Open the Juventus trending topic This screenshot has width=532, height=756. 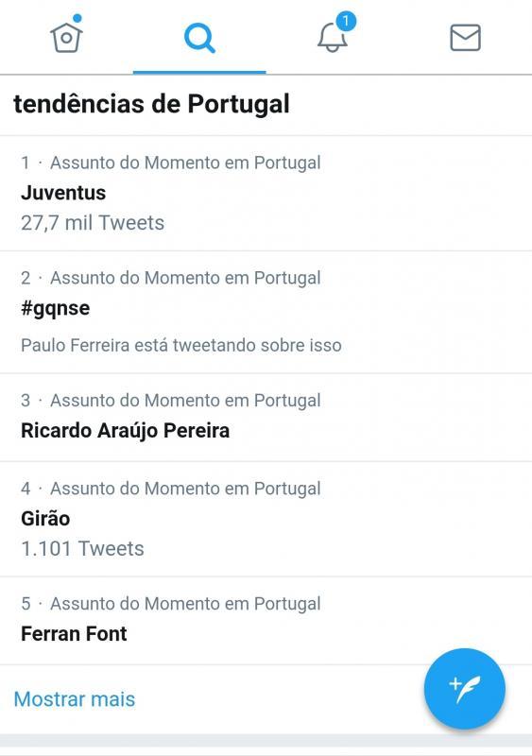(x=266, y=193)
